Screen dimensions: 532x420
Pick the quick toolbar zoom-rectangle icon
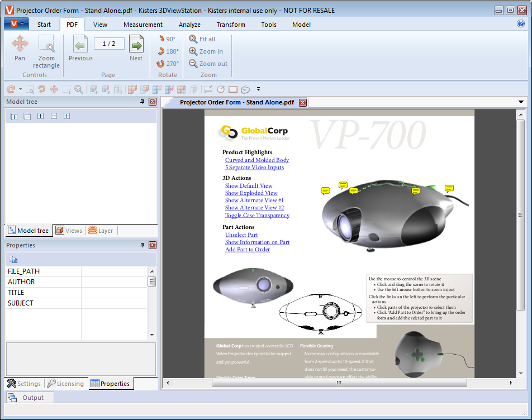[30, 89]
